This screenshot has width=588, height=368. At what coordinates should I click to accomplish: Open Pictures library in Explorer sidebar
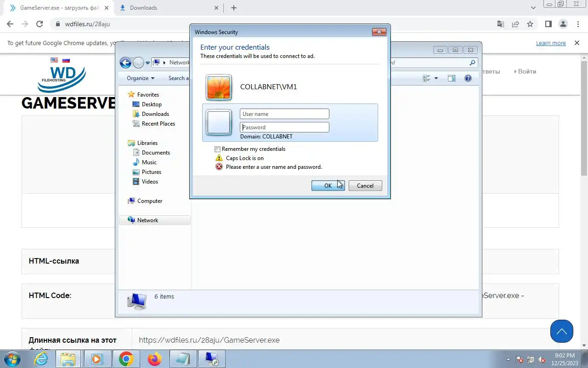pyautogui.click(x=151, y=172)
